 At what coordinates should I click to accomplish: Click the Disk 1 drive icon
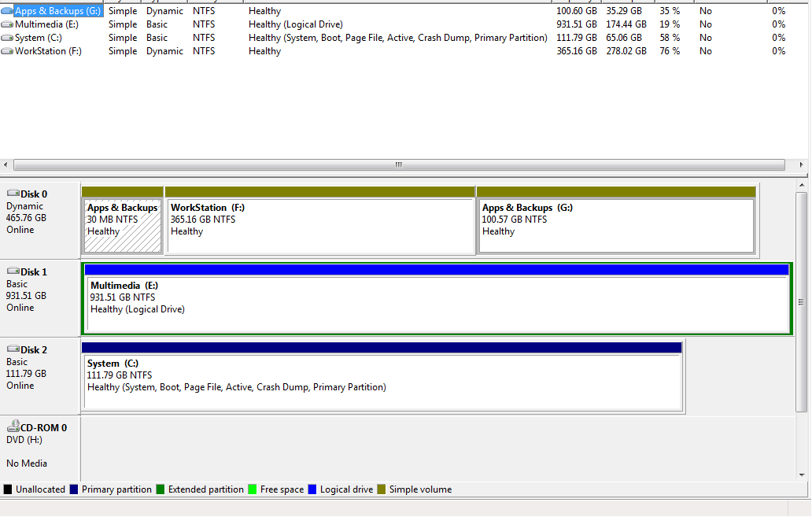(13, 271)
